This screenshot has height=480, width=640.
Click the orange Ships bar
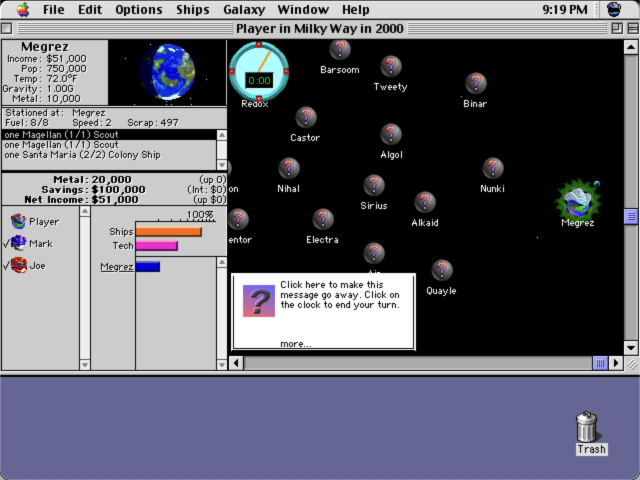(x=169, y=231)
